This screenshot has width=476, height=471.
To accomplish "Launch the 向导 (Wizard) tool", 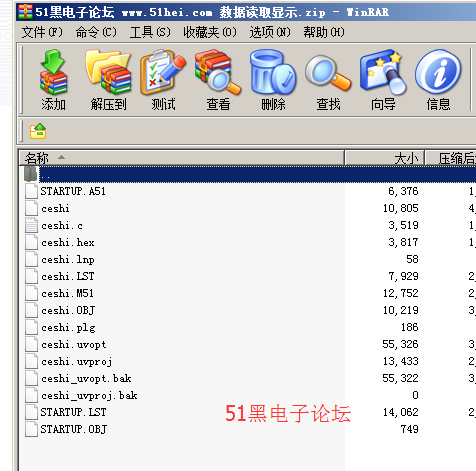I will 383,80.
